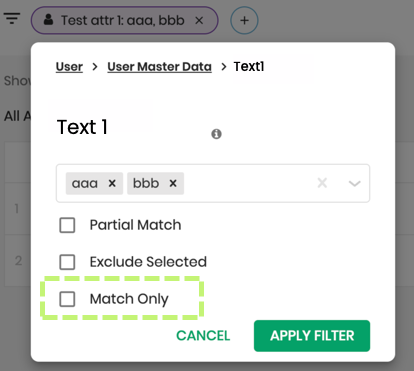Click the user icon in filter chip
414x371 pixels.
tap(49, 20)
